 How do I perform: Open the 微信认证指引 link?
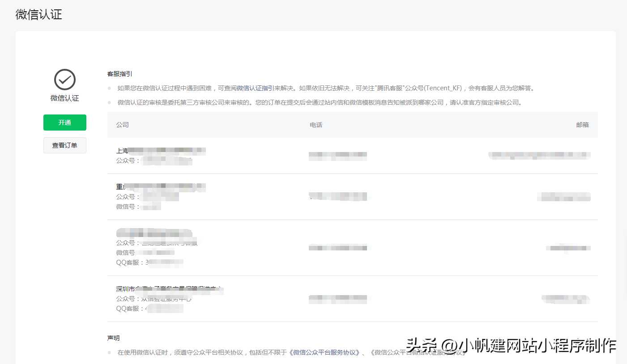click(255, 88)
